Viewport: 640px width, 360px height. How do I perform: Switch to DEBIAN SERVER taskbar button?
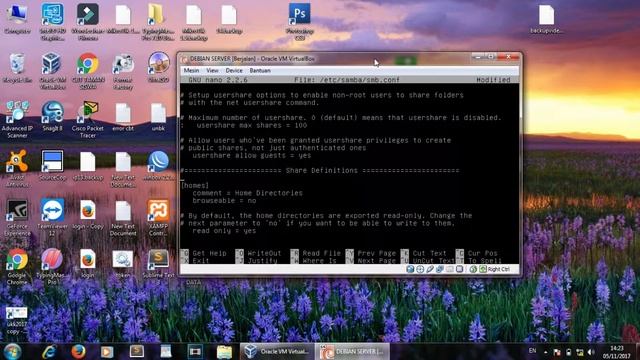click(x=353, y=351)
